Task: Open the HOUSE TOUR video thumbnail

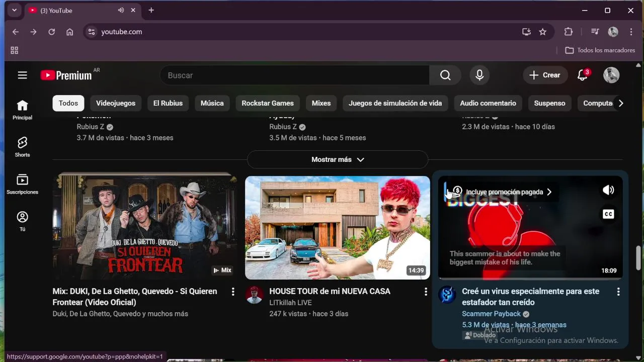Action: (x=338, y=227)
